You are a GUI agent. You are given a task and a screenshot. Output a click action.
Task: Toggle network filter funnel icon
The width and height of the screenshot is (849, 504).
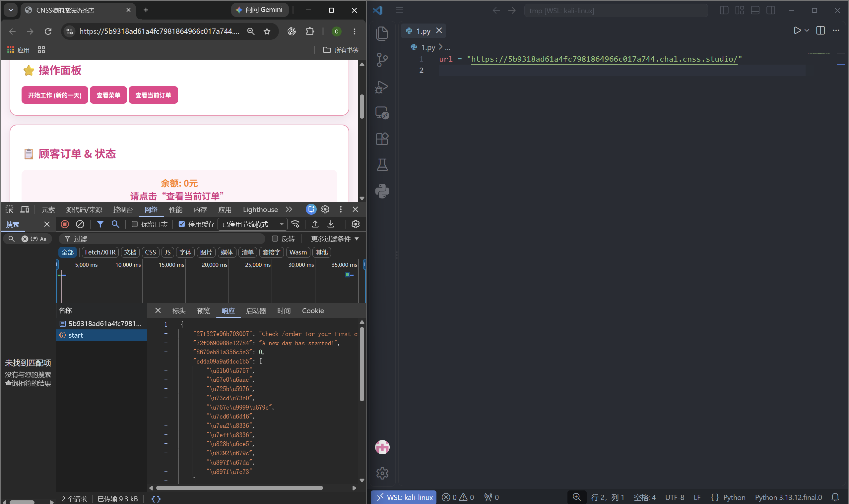[100, 224]
